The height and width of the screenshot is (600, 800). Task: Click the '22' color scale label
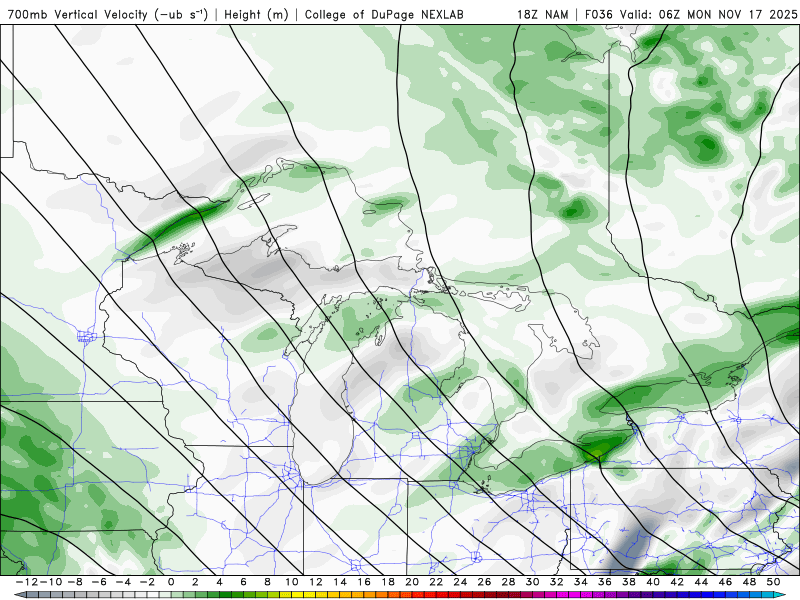(436, 582)
